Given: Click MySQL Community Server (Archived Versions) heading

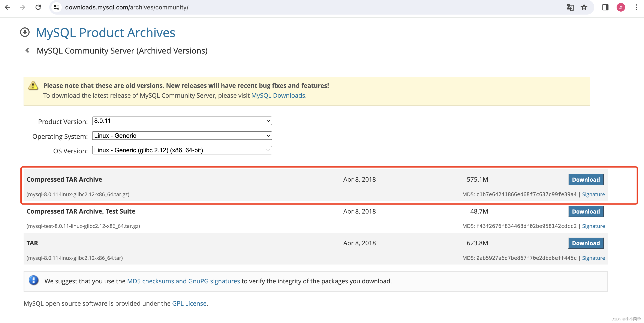Looking at the screenshot, I should click(122, 51).
